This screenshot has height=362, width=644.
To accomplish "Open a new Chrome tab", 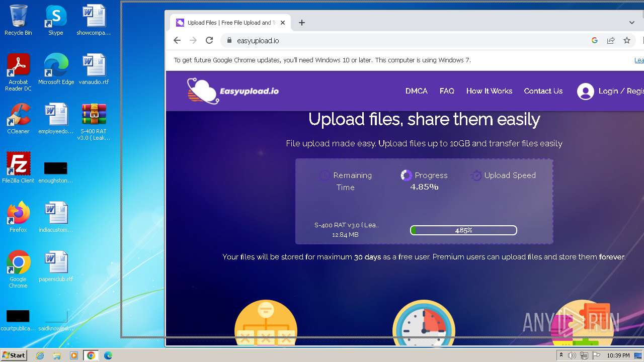I will click(302, 23).
